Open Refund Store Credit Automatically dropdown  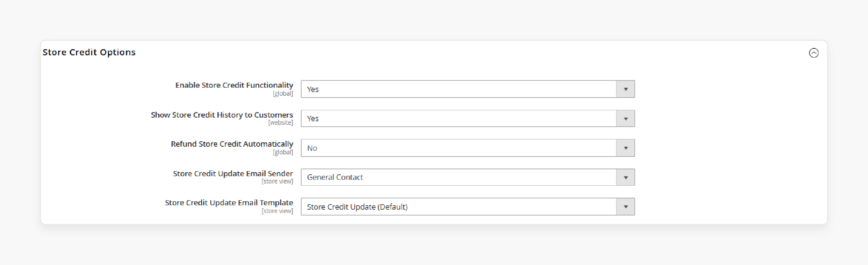pyautogui.click(x=468, y=148)
